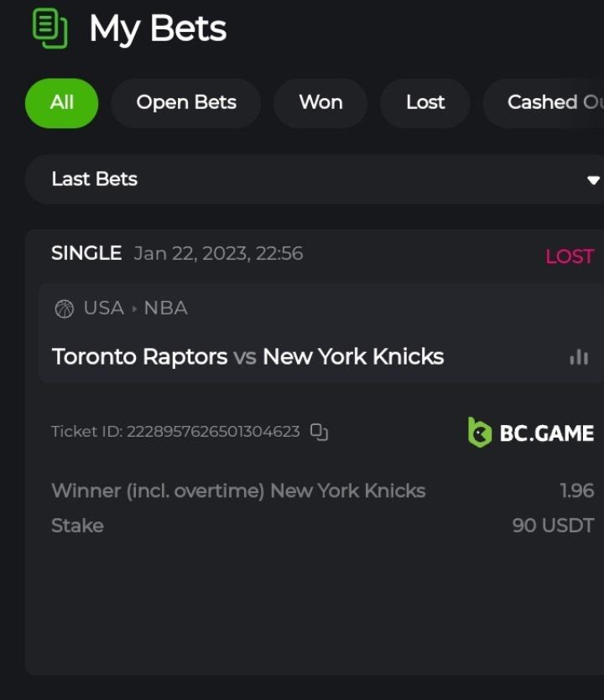Copy the ticket ID via copy icon
The width and height of the screenshot is (604, 700).
(x=319, y=432)
